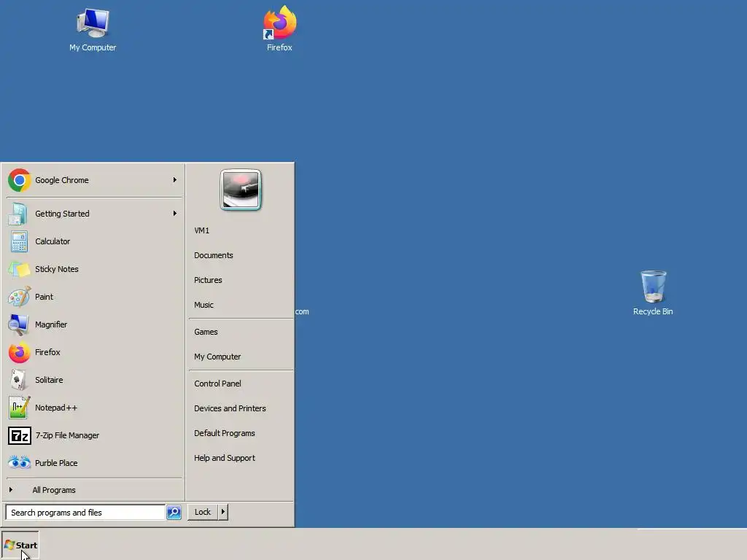Click the 7-Zip File Manager label
The image size is (747, 560).
[67, 435]
